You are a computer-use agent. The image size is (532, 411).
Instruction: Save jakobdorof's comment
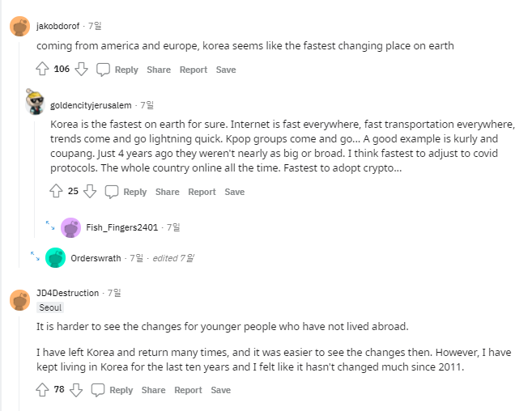point(226,70)
